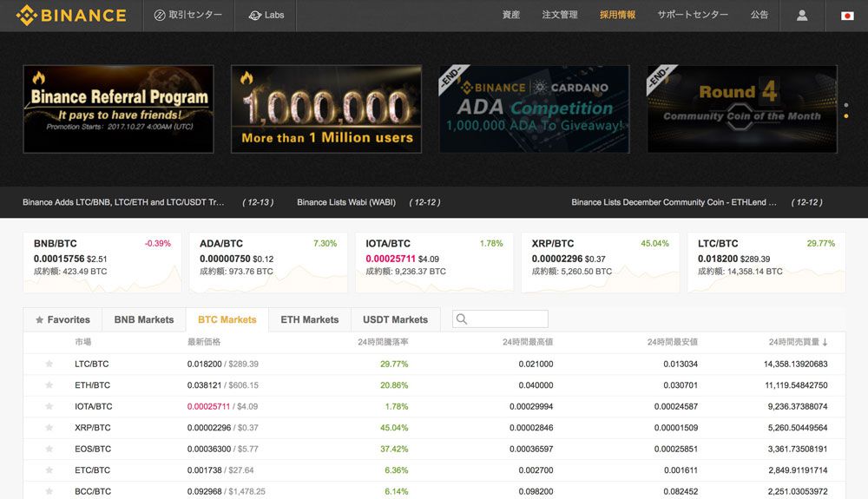The height and width of the screenshot is (499, 868).
Task: Click the market search field
Action: [501, 319]
